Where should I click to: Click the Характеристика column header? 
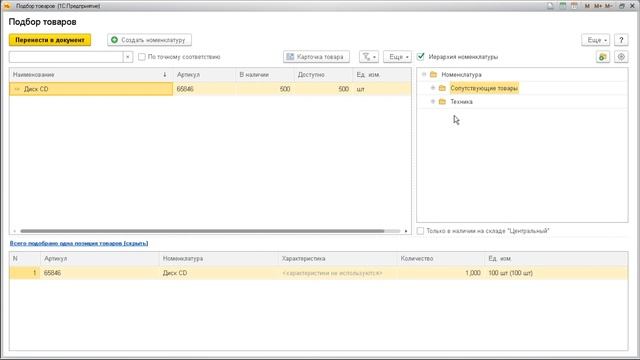(x=337, y=259)
